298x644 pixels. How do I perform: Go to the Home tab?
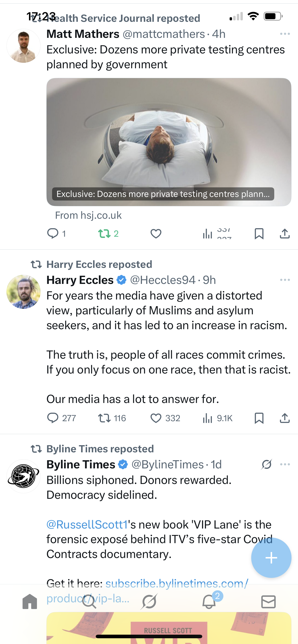coord(30,602)
